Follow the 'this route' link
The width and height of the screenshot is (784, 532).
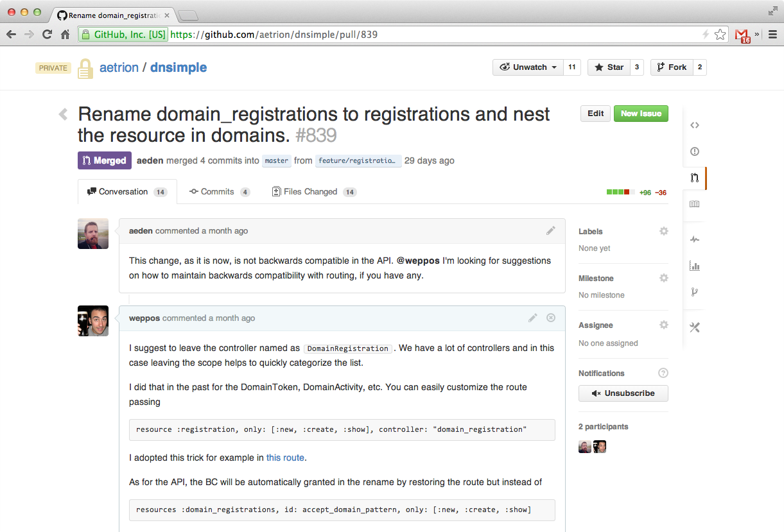tap(285, 458)
